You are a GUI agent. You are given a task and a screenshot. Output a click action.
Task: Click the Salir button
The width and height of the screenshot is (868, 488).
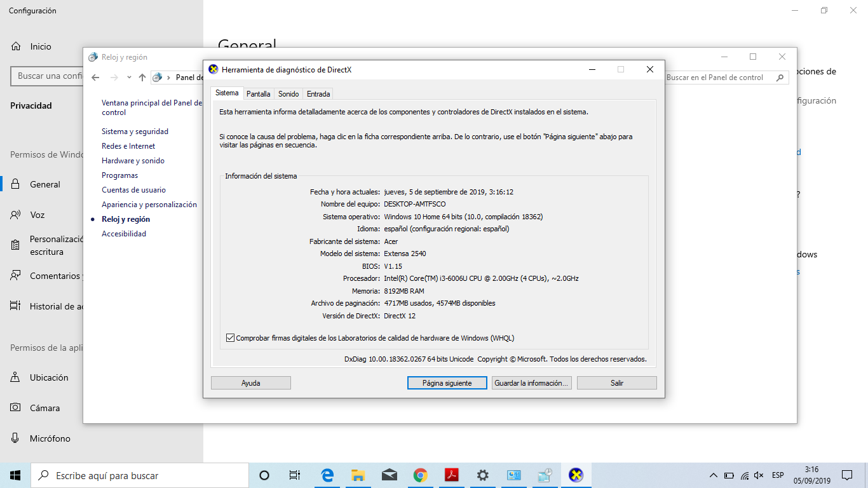tap(617, 383)
